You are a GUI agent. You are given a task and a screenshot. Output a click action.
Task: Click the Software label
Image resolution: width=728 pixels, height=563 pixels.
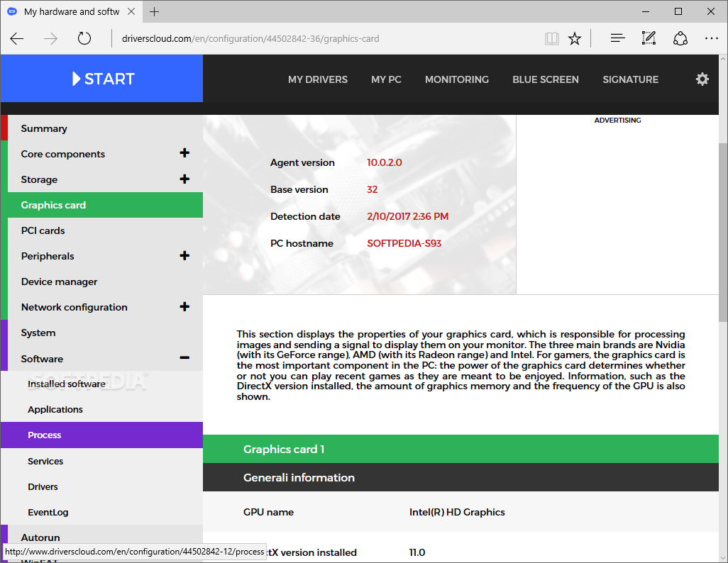pyautogui.click(x=42, y=359)
